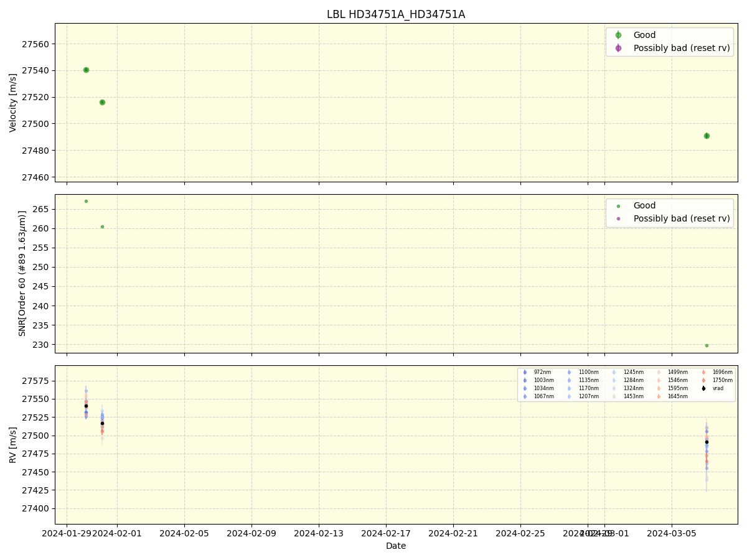This screenshot has width=747, height=560.
Task: Click the 27560 velocity tick label
Action: 37,44
